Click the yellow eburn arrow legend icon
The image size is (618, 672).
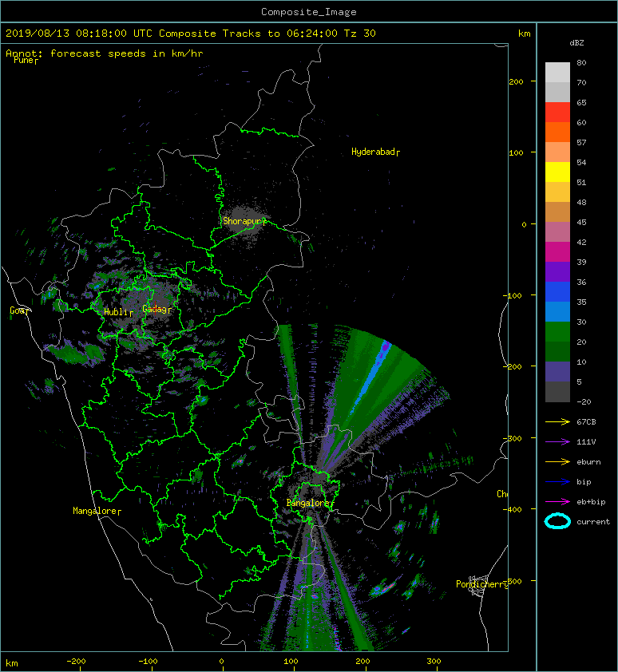pyautogui.click(x=557, y=461)
